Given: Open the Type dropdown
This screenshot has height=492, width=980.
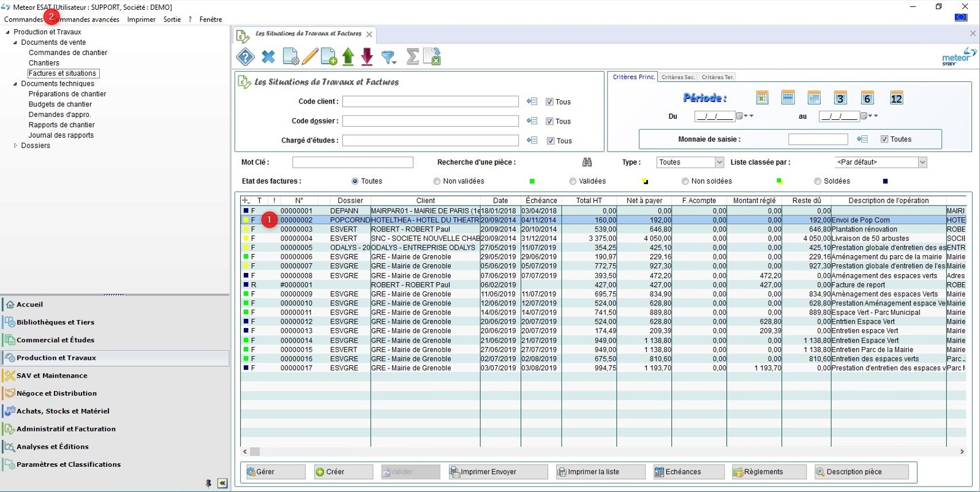Looking at the screenshot, I should coord(720,162).
